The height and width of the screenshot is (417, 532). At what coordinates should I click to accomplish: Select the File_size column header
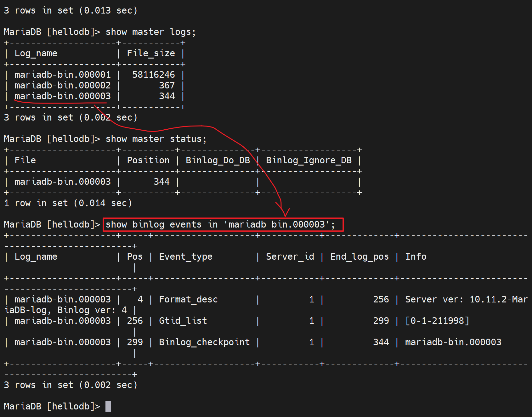(151, 54)
